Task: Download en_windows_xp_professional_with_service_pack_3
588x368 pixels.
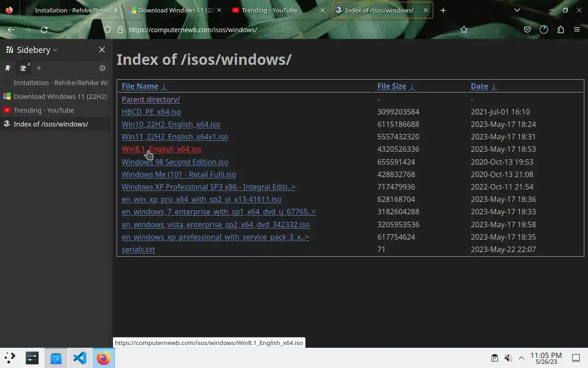Action: pos(215,237)
